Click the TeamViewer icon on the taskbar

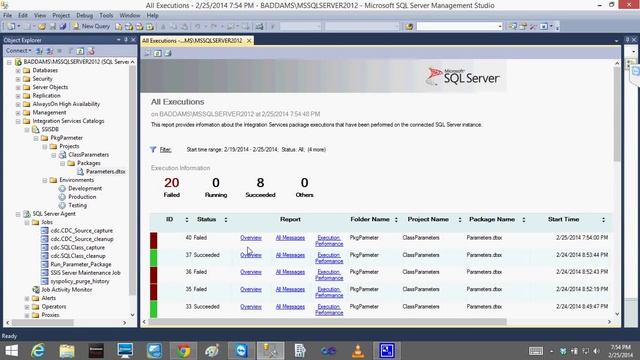coord(241,351)
